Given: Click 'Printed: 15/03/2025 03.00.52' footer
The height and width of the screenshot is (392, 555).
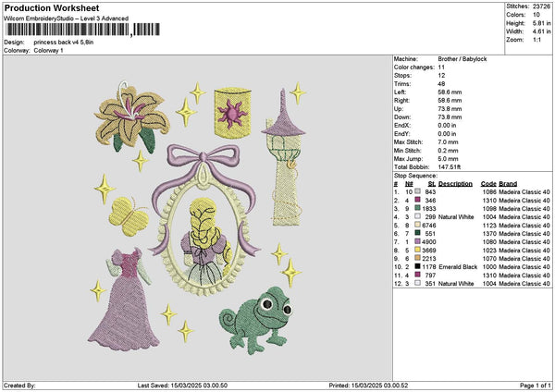Looking at the screenshot, I should [x=368, y=386].
